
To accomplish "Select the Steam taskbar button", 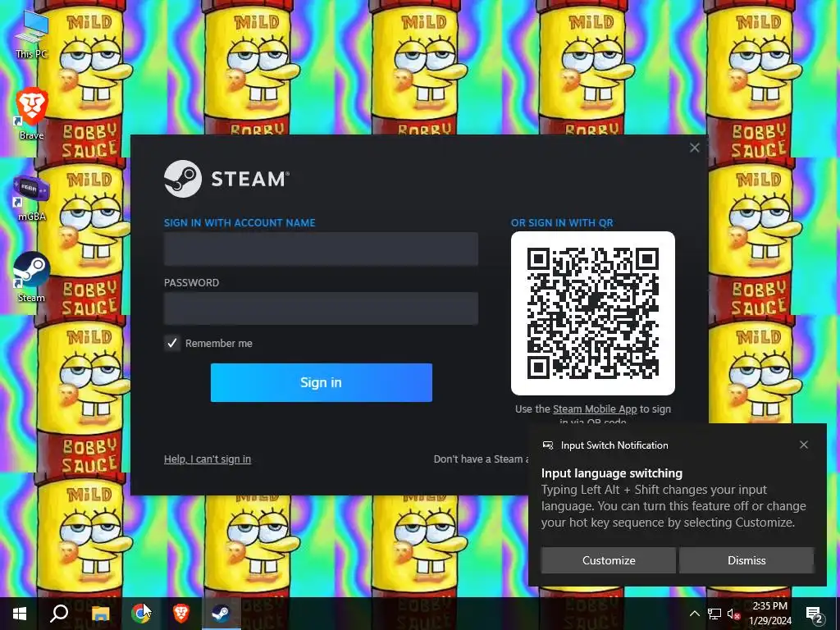I will (x=221, y=614).
